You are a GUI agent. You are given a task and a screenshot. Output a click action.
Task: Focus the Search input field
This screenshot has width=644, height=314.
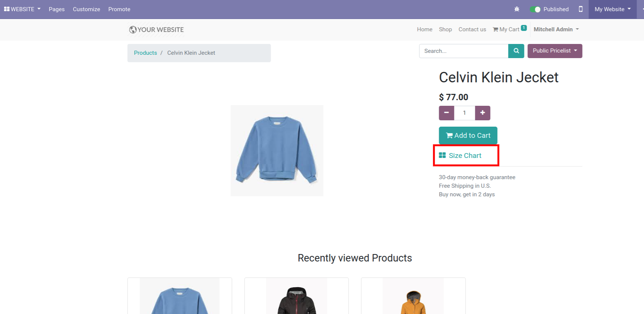(464, 51)
